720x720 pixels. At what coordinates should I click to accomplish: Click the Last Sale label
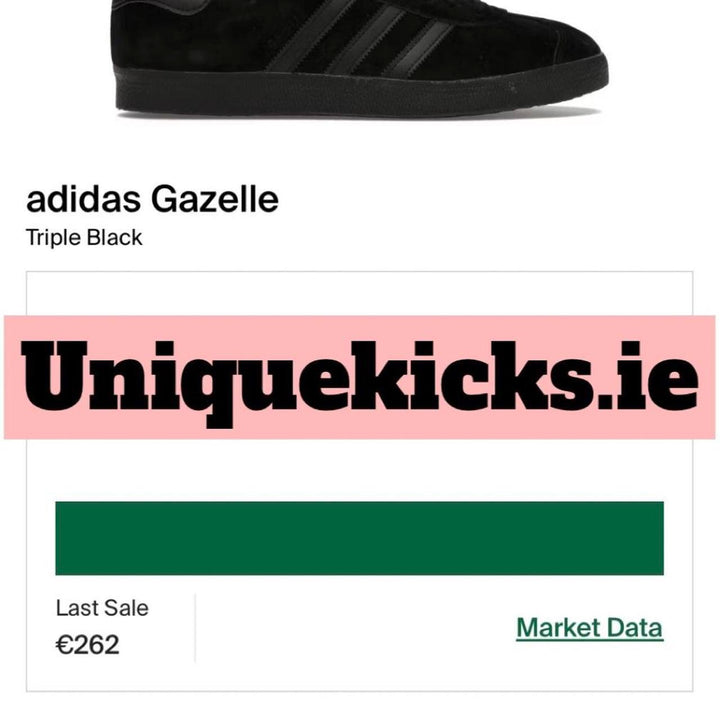point(102,608)
